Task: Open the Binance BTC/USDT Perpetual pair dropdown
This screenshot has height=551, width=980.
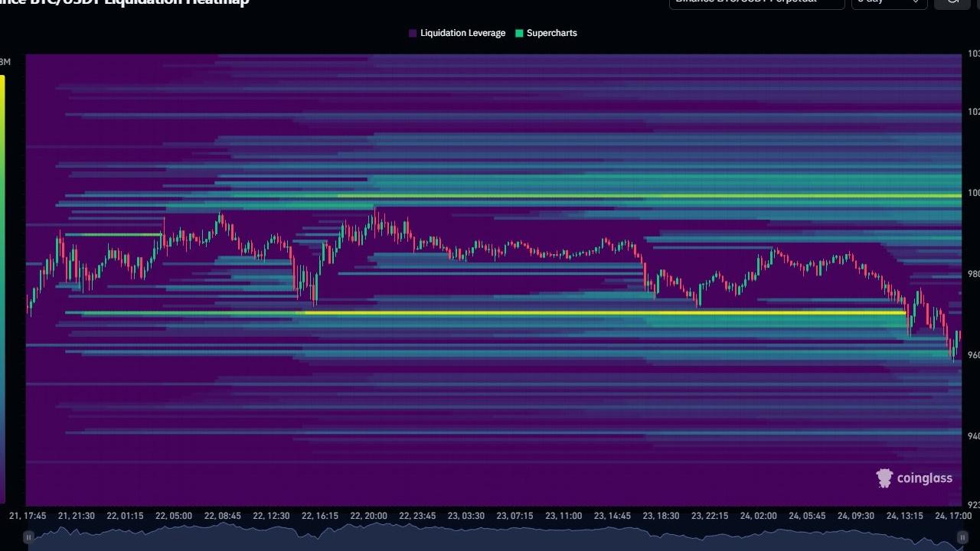Action: click(756, 2)
